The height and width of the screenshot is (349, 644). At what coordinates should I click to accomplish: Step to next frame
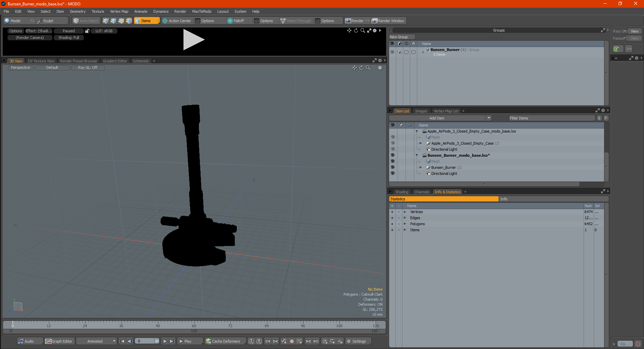(164, 341)
